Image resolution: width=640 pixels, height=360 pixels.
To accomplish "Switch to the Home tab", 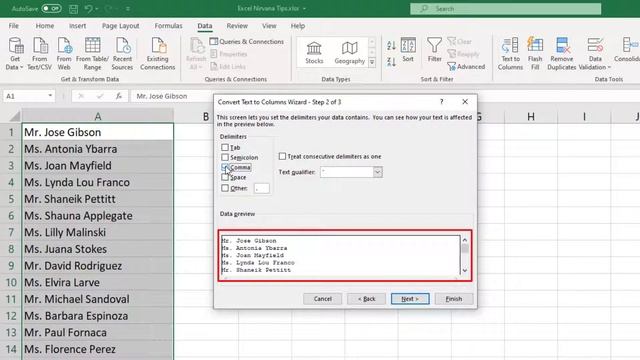I will 44,26.
